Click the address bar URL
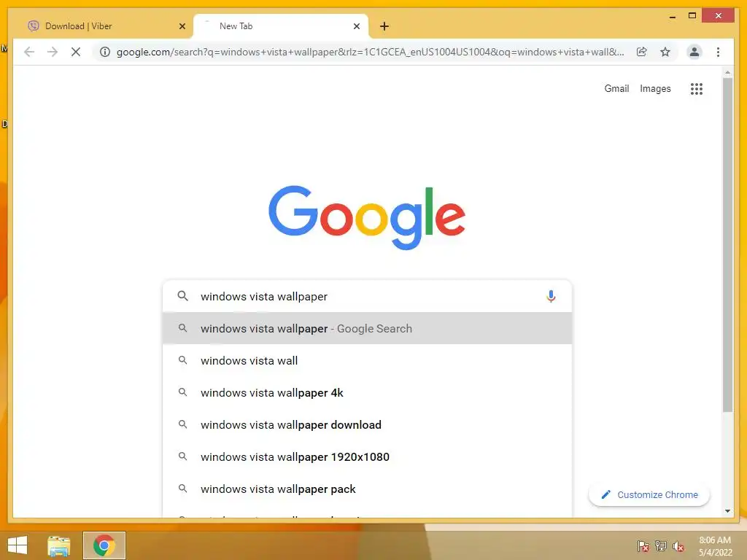The height and width of the screenshot is (560, 747). point(370,52)
